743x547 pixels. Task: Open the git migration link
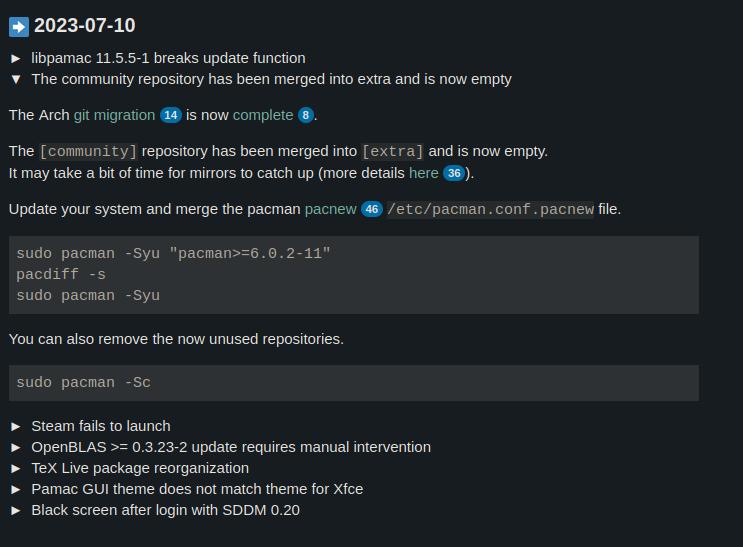coord(114,115)
